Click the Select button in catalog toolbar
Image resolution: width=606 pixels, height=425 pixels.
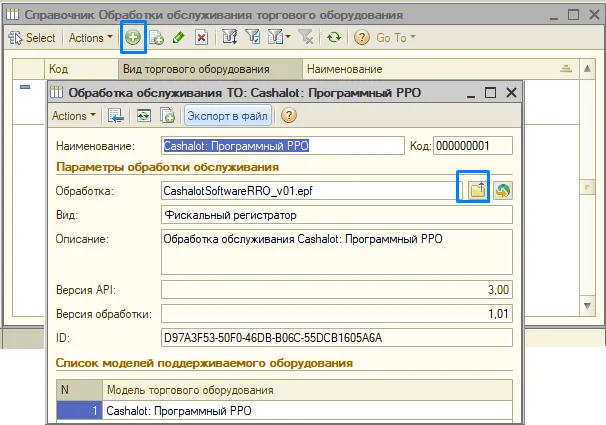click(32, 38)
